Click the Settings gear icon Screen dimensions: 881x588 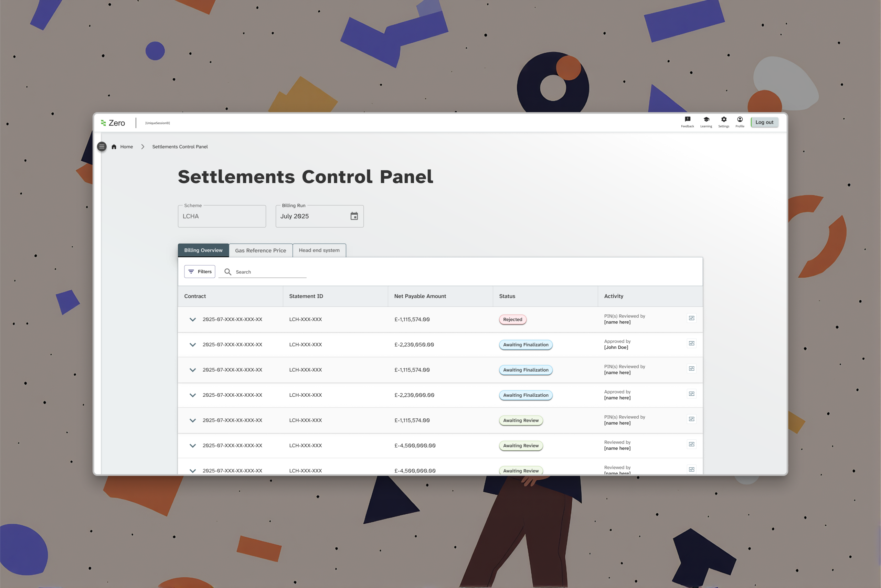723,121
